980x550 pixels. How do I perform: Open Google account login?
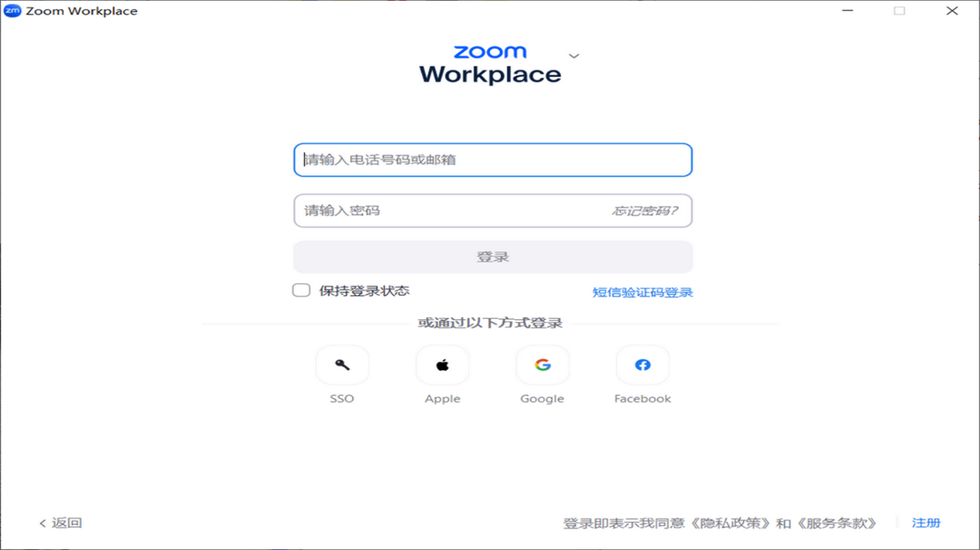542,364
